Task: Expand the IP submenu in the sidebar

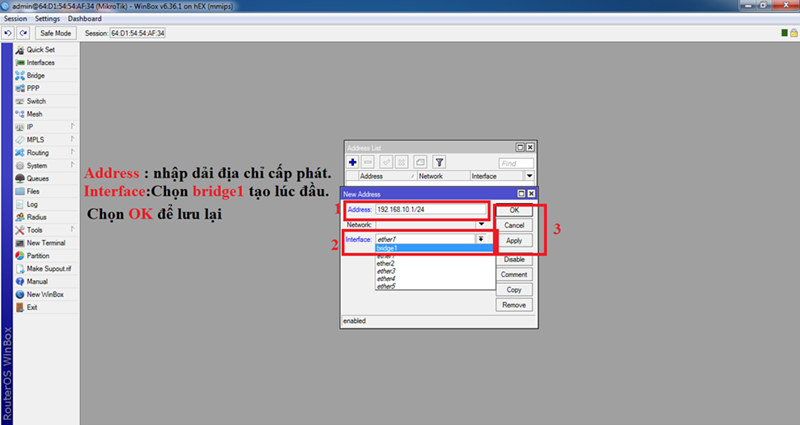Action: pos(30,127)
